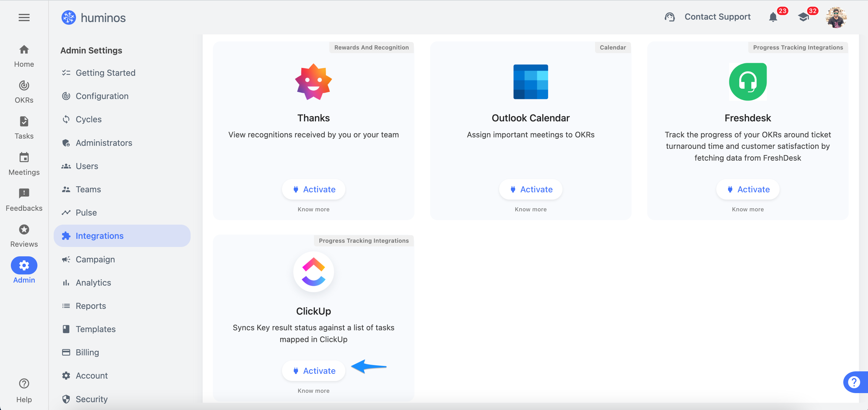Click the Thanks app logo
The width and height of the screenshot is (868, 410).
[313, 82]
